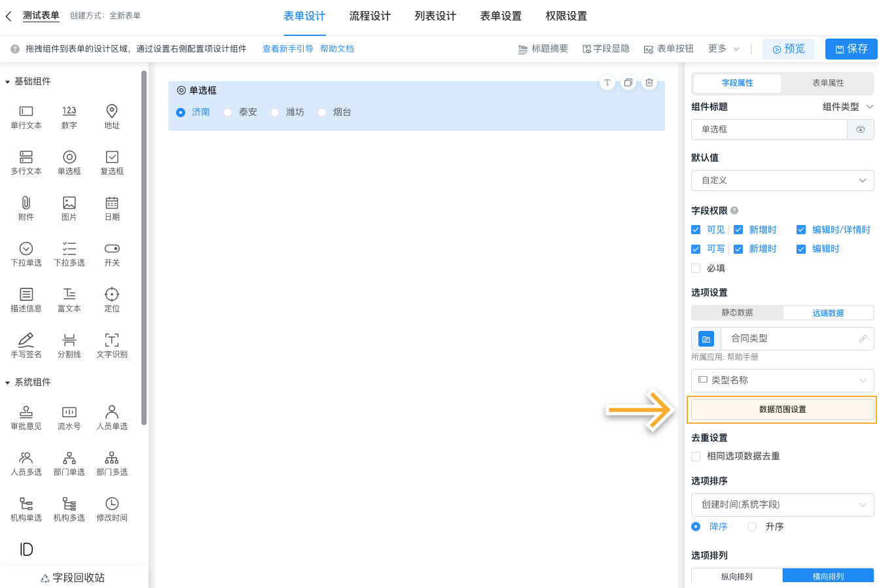Expand the 类型名称 field dropdown
The image size is (879, 588).
[782, 380]
